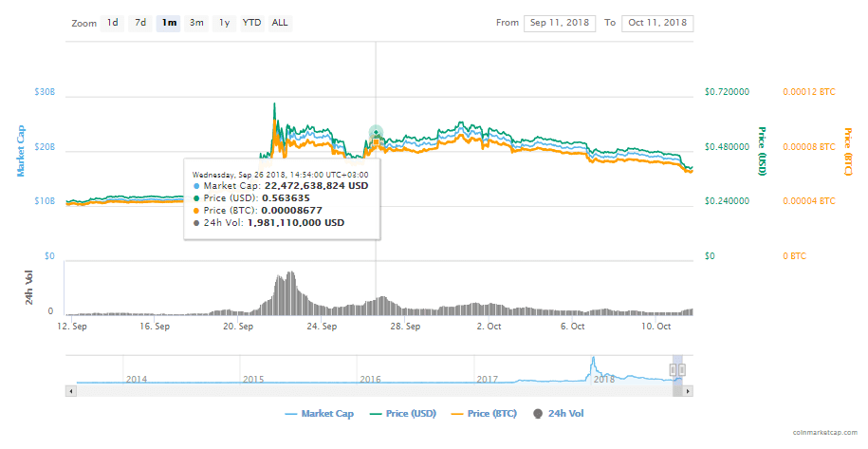
Task: Set zoom range to 1d
Action: pyautogui.click(x=113, y=22)
